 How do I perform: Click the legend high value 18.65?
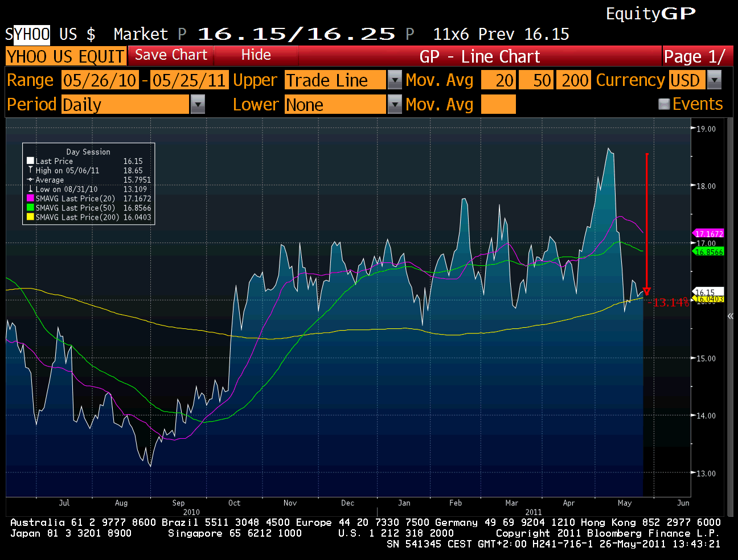(133, 170)
